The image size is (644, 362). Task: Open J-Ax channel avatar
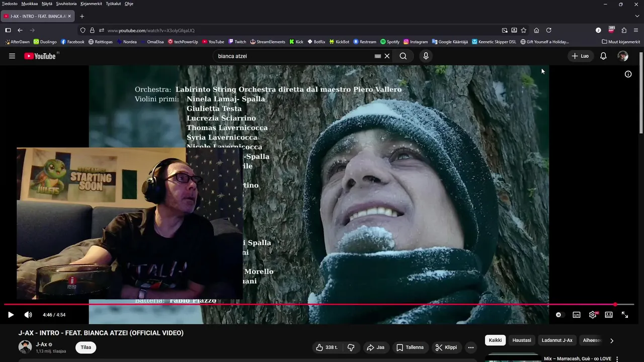pyautogui.click(x=25, y=347)
